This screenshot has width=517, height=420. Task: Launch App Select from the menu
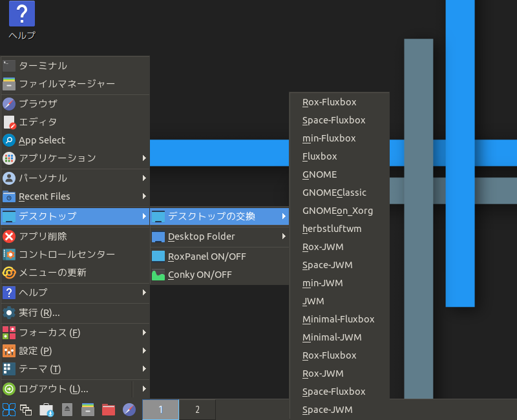point(75,140)
